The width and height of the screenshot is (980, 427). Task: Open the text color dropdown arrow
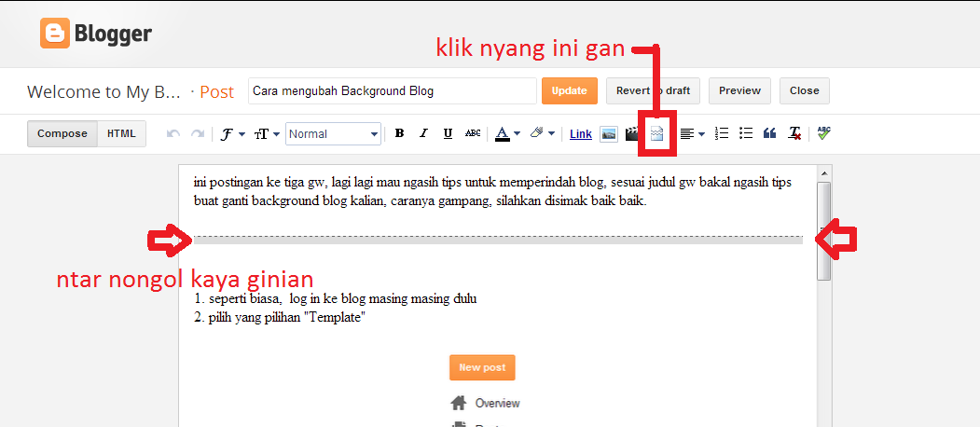point(518,134)
